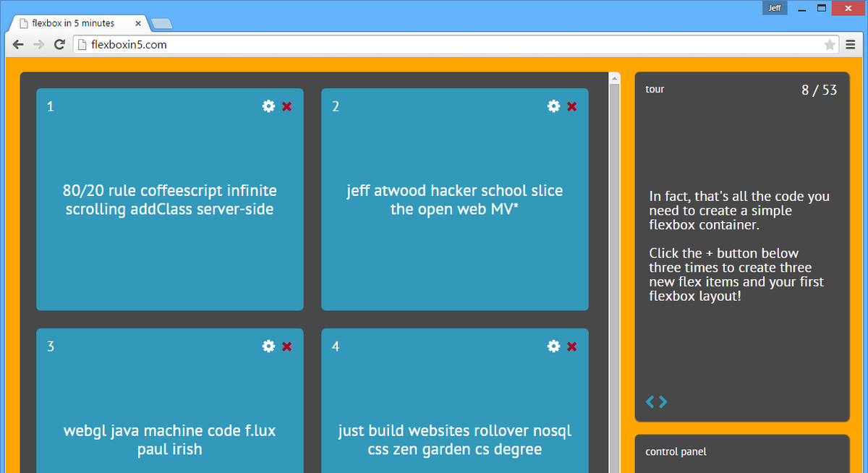Close the flexbox in 5 minutes tab
Image resolution: width=868 pixels, height=473 pixels.
point(138,23)
